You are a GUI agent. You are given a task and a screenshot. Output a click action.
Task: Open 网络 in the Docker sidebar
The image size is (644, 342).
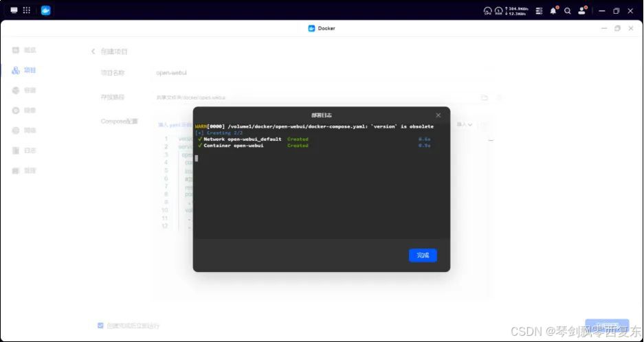pyautogui.click(x=24, y=130)
